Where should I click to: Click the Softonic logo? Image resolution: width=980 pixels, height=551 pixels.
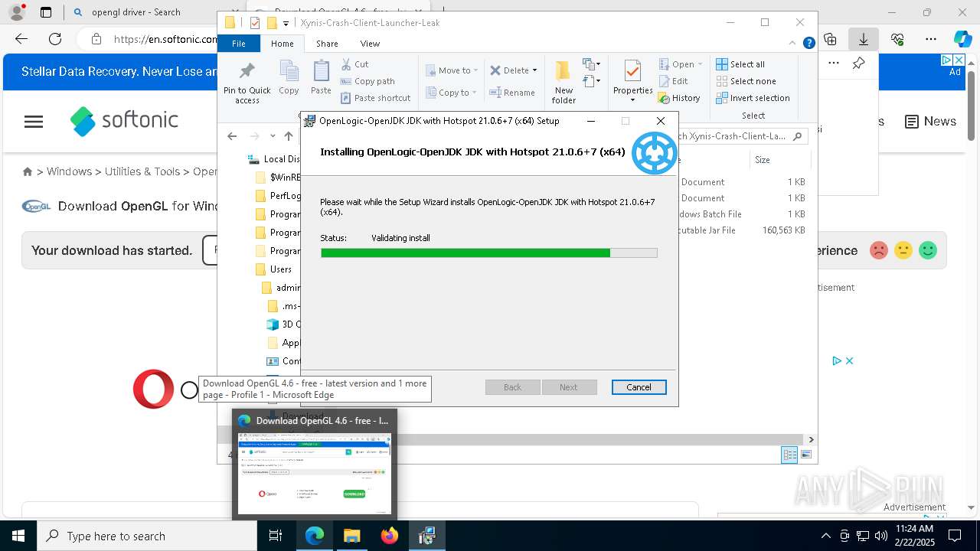click(x=125, y=120)
